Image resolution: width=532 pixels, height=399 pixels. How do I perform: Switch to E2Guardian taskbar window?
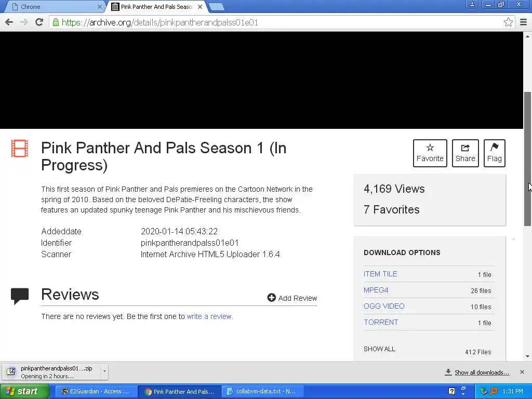click(96, 391)
